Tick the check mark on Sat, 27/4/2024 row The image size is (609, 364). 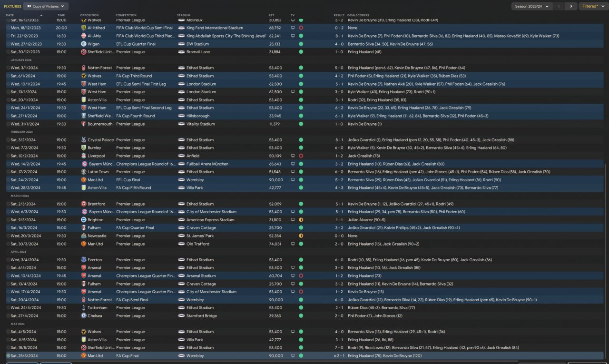coord(9,316)
